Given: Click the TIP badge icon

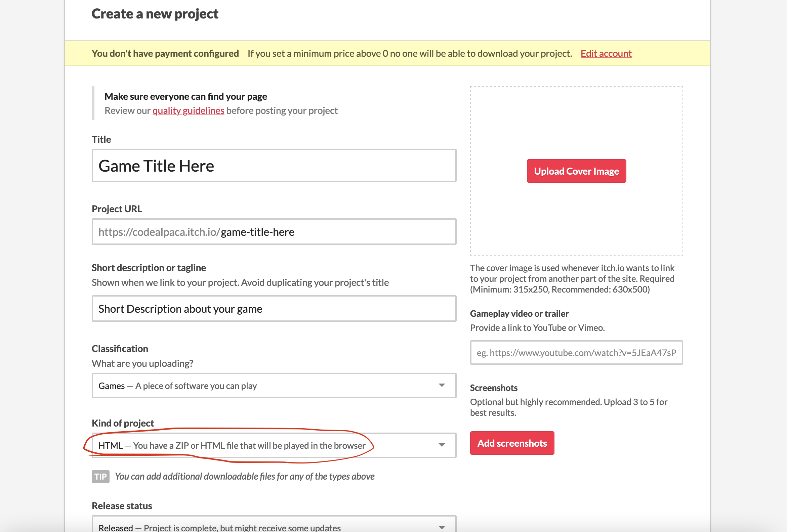Looking at the screenshot, I should 100,477.
